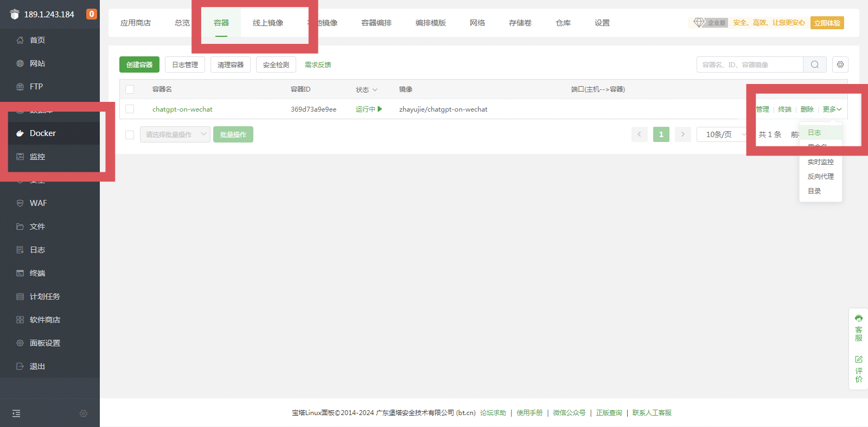The width and height of the screenshot is (868, 427).
Task: Click the WAF shield icon
Action: tap(20, 203)
